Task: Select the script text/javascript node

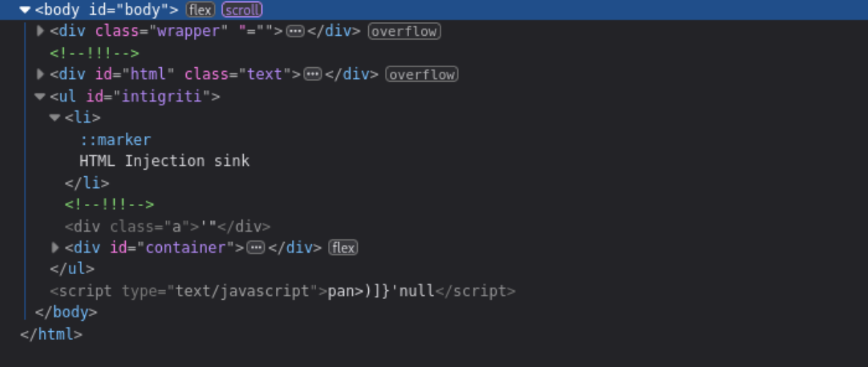Action: pyautogui.click(x=283, y=291)
